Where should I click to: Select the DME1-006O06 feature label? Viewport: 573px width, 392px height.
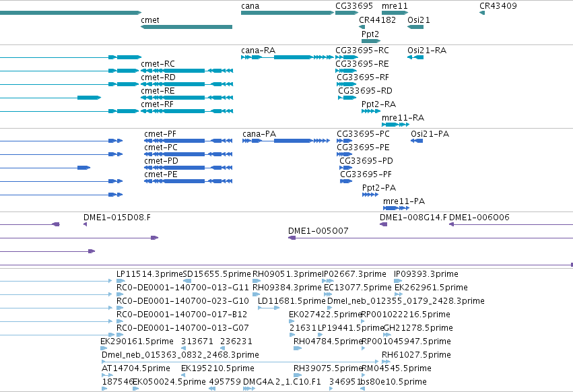coord(479,217)
